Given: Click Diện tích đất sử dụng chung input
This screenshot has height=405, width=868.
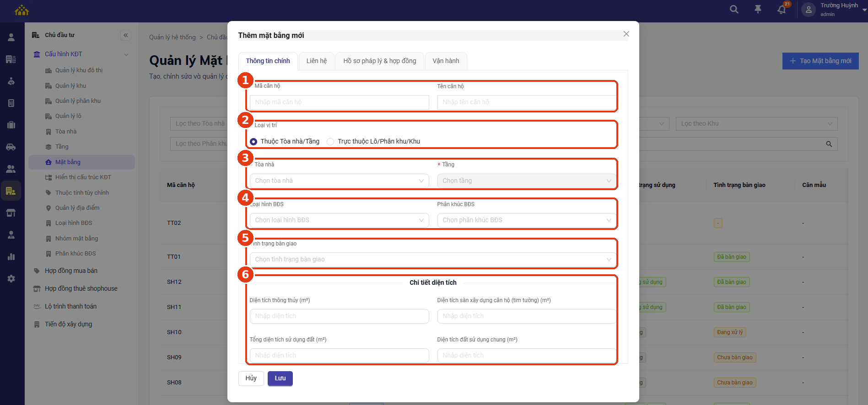Looking at the screenshot, I should (x=527, y=355).
